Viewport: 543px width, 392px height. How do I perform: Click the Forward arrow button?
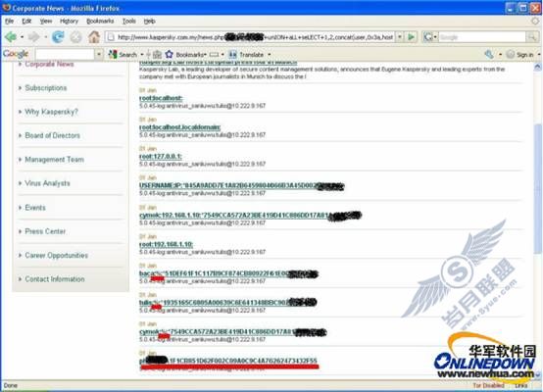(x=34, y=36)
